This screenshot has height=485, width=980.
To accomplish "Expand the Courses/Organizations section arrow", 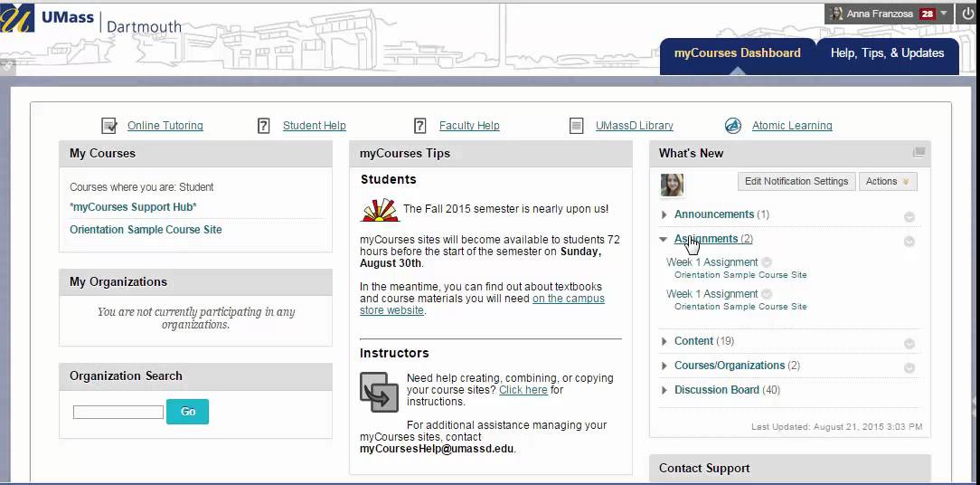I will (x=664, y=366).
